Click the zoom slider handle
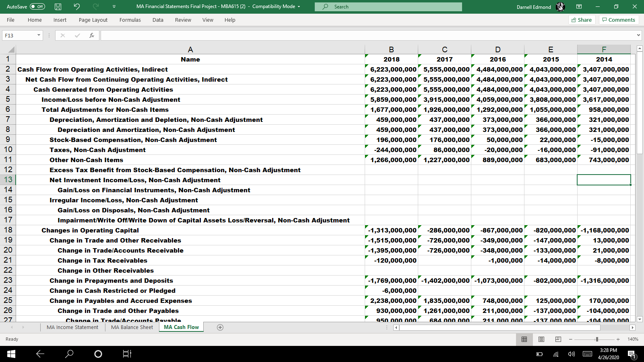This screenshot has width=644, height=362. pyautogui.click(x=597, y=339)
